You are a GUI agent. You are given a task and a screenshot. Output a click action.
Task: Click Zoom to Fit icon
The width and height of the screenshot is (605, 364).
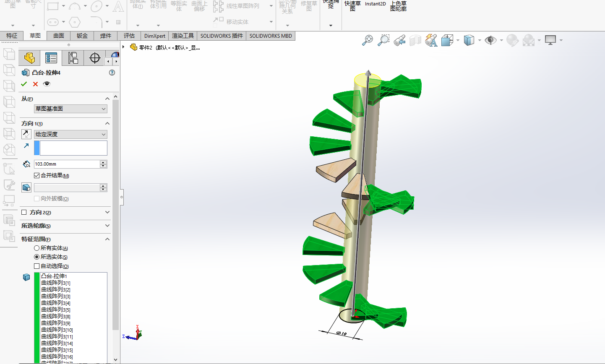(368, 40)
